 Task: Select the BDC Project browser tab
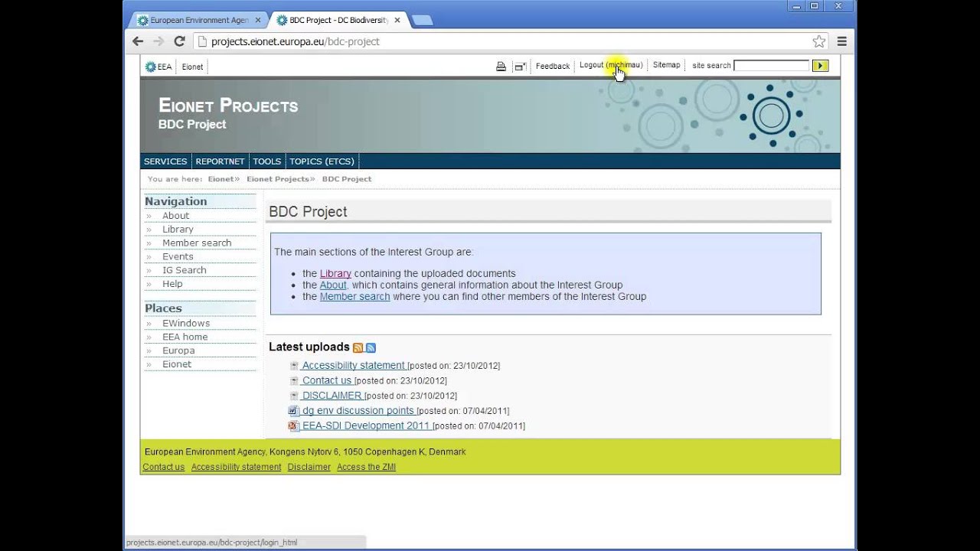338,20
